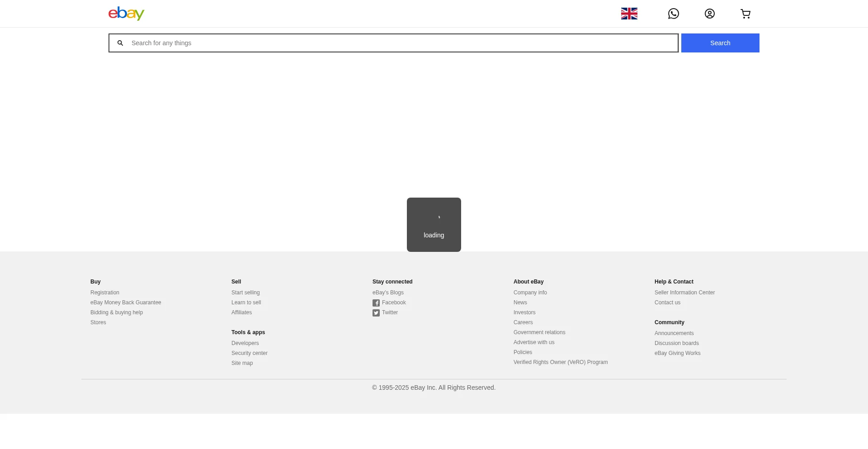Go to Start selling
868x449 pixels.
245,293
